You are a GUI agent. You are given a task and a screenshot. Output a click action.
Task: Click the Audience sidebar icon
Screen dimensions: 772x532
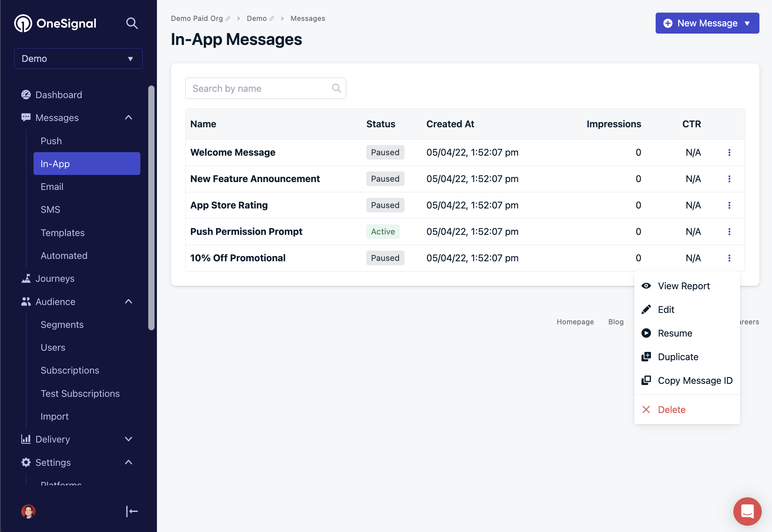pyautogui.click(x=26, y=301)
